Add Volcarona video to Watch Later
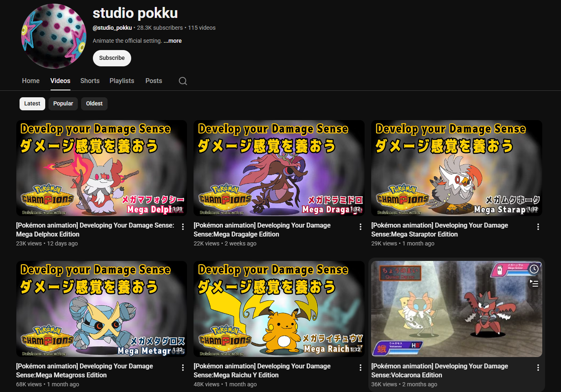Image resolution: width=561 pixels, height=392 pixels. click(534, 269)
